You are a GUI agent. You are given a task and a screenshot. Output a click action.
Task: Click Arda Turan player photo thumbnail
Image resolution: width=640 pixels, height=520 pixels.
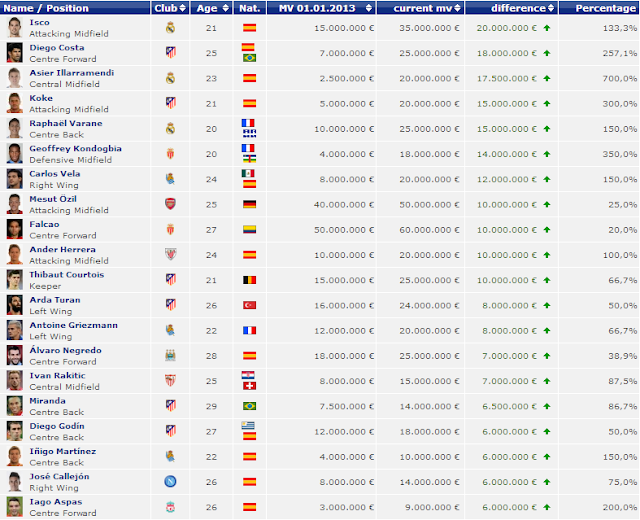pos(14,305)
